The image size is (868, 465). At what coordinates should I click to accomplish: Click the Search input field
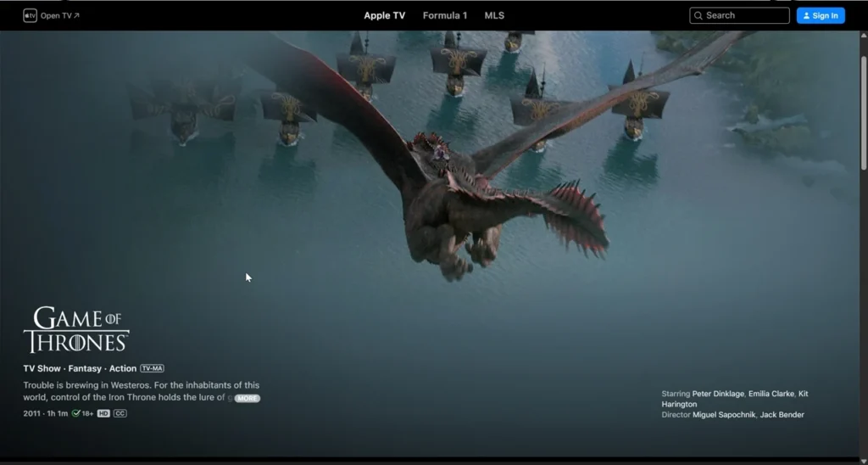[739, 15]
